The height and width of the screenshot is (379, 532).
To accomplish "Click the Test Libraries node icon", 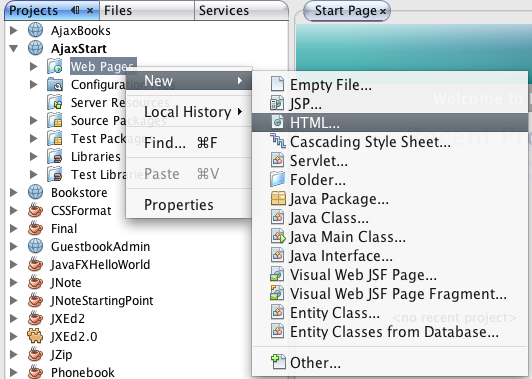I will tap(55, 174).
